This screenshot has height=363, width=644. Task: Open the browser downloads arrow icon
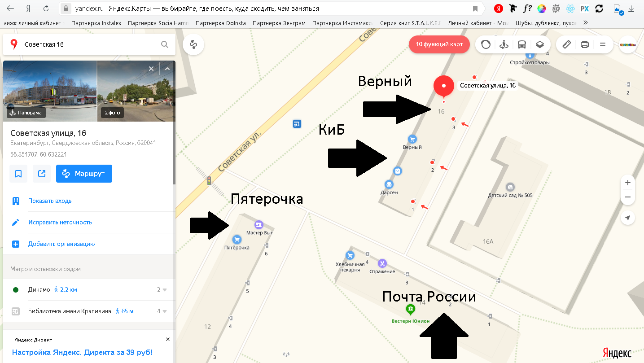(631, 9)
